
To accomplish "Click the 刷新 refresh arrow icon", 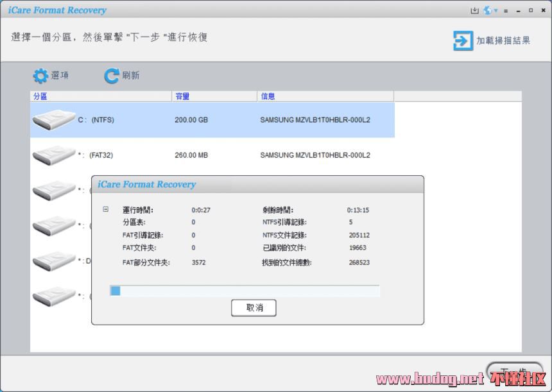I will (112, 76).
